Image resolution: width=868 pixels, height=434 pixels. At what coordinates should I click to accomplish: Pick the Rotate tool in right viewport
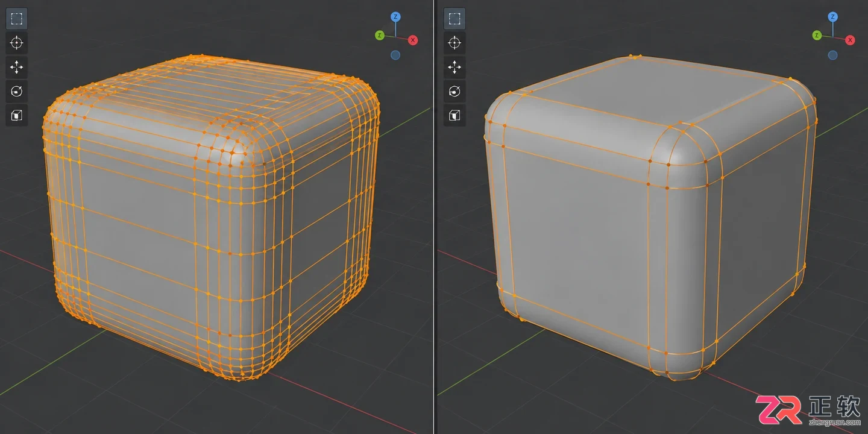(454, 91)
